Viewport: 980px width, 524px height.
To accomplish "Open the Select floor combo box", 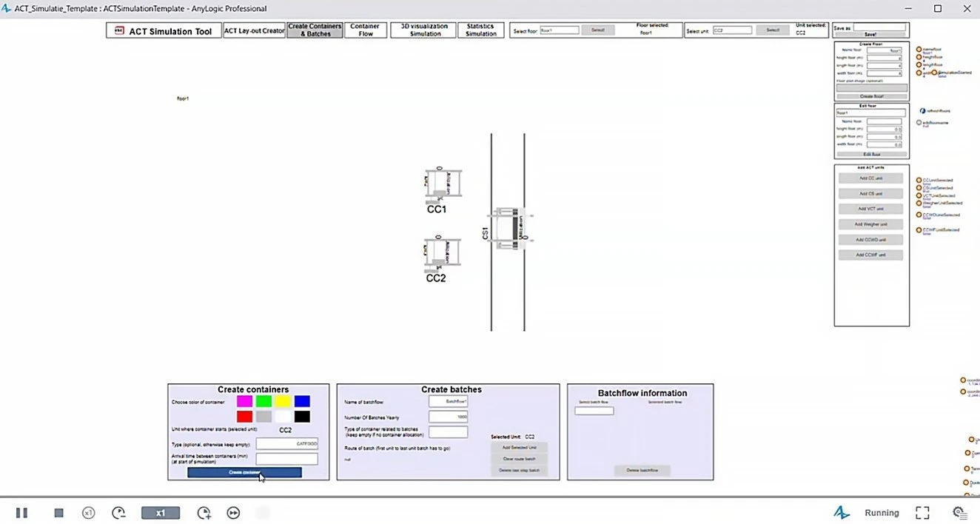I will coord(559,30).
